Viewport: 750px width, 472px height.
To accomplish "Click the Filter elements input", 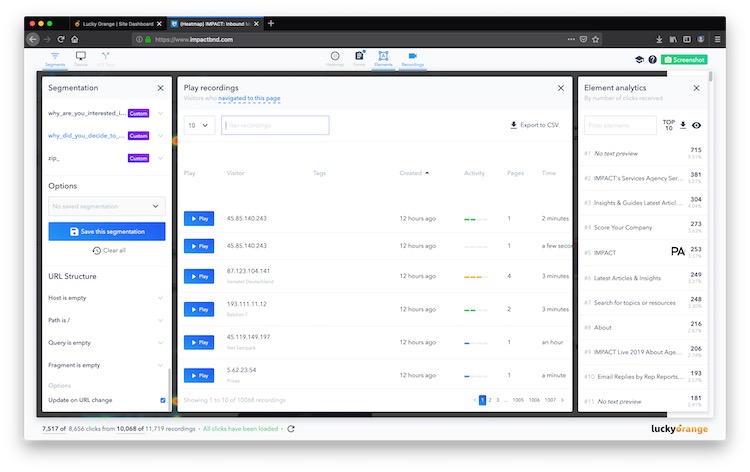I will (620, 125).
